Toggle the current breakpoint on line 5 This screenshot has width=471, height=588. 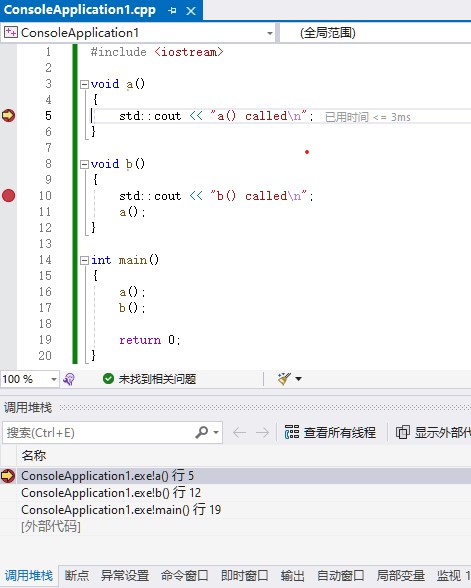click(8, 116)
